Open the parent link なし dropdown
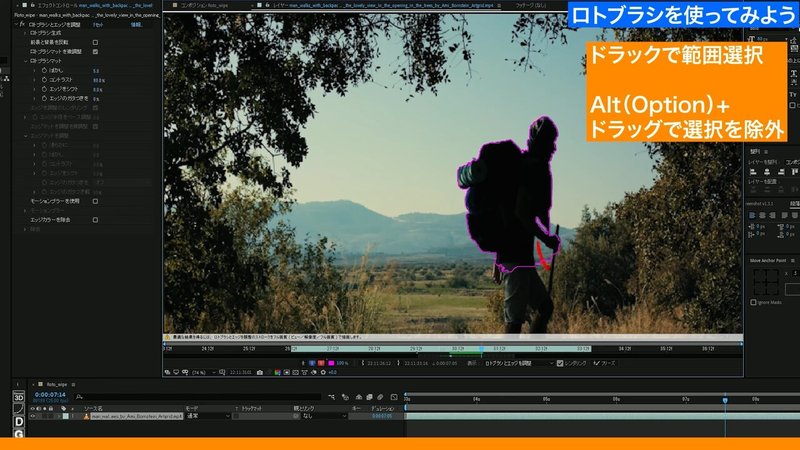Image resolution: width=800 pixels, height=450 pixels. pos(323,416)
